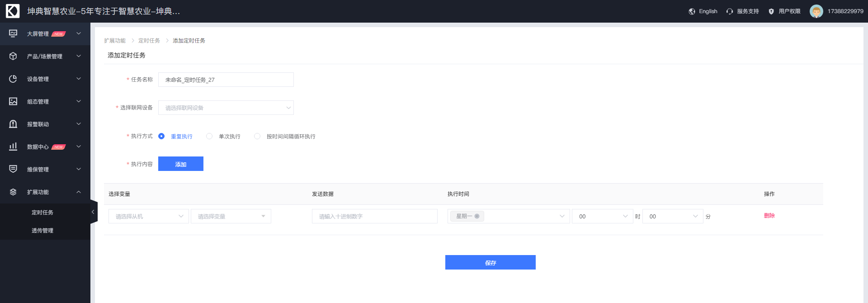868x303 pixels.
Task: Open the 大屏管理 menu item
Action: pos(45,33)
